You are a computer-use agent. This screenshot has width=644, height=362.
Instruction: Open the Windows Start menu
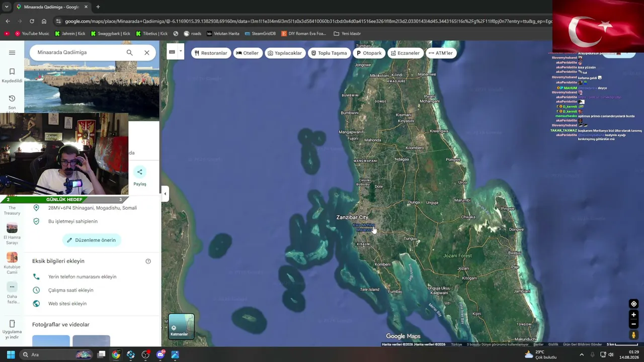(x=11, y=354)
